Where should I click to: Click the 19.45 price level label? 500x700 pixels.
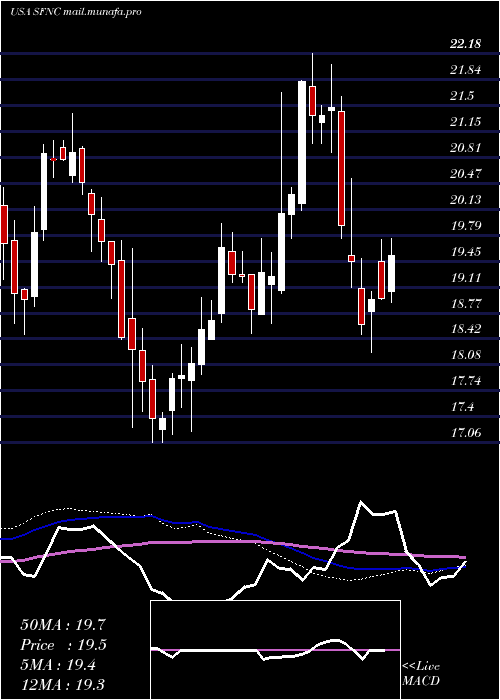pos(466,252)
